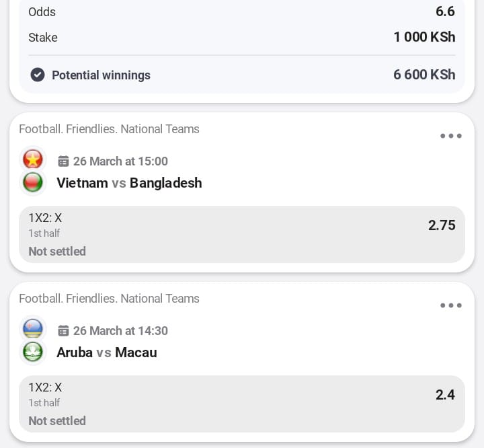
Task: Open the Vietnam vs Bangladesh match
Action: click(x=129, y=183)
